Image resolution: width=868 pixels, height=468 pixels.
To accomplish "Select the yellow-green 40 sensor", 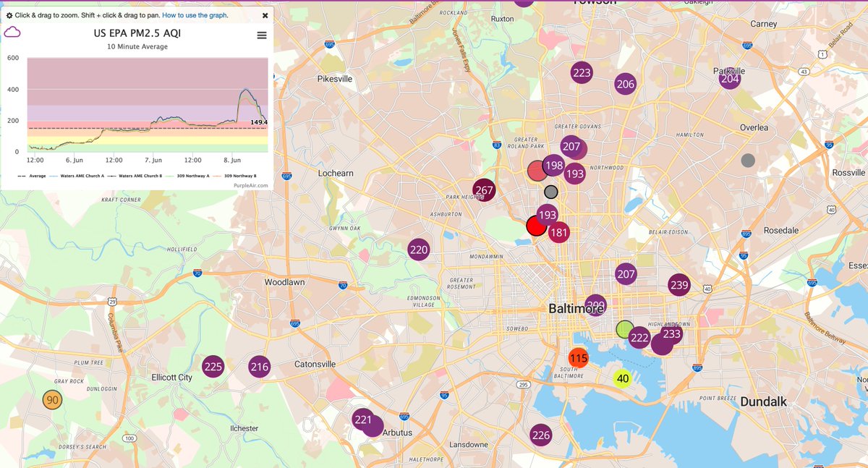I will point(622,378).
